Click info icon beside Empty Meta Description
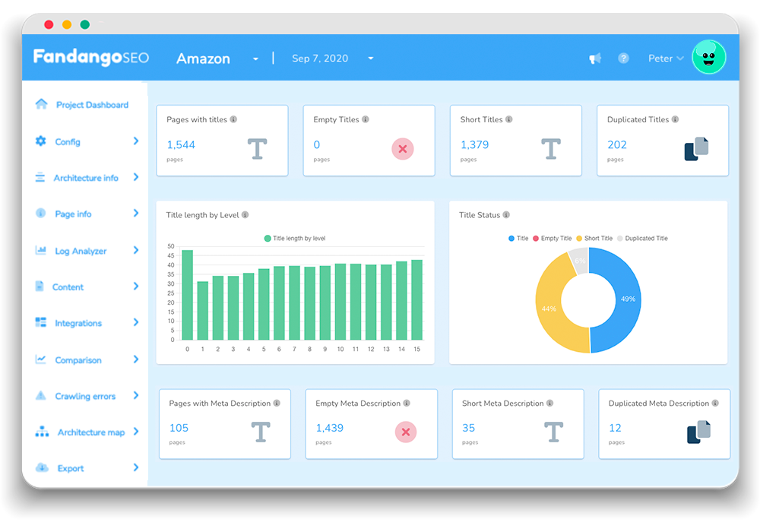Viewport: 760px width, 532px height. coord(407,403)
